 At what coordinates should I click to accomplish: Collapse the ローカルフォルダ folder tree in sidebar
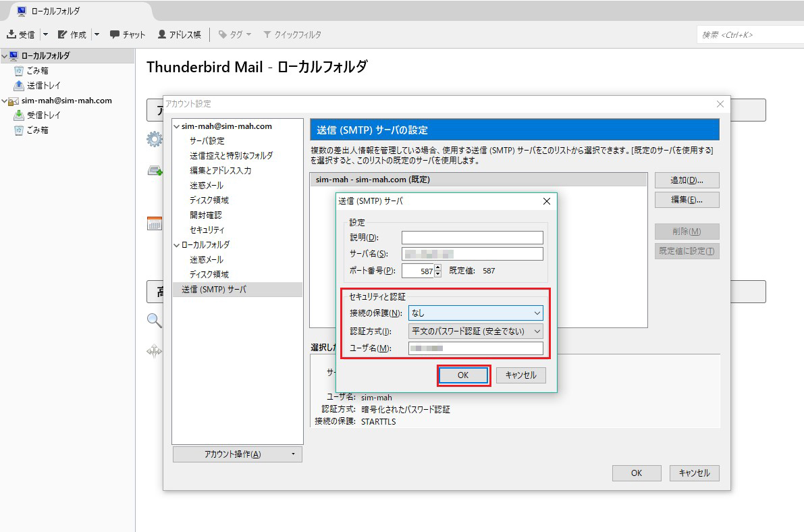click(x=5, y=56)
